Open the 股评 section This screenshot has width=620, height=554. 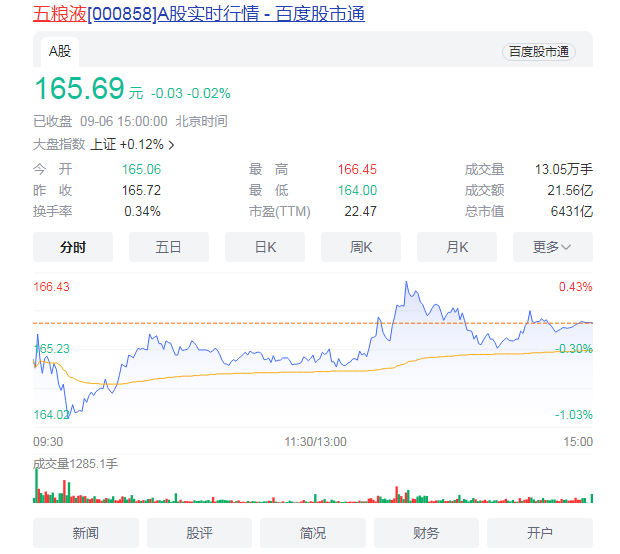tap(199, 533)
